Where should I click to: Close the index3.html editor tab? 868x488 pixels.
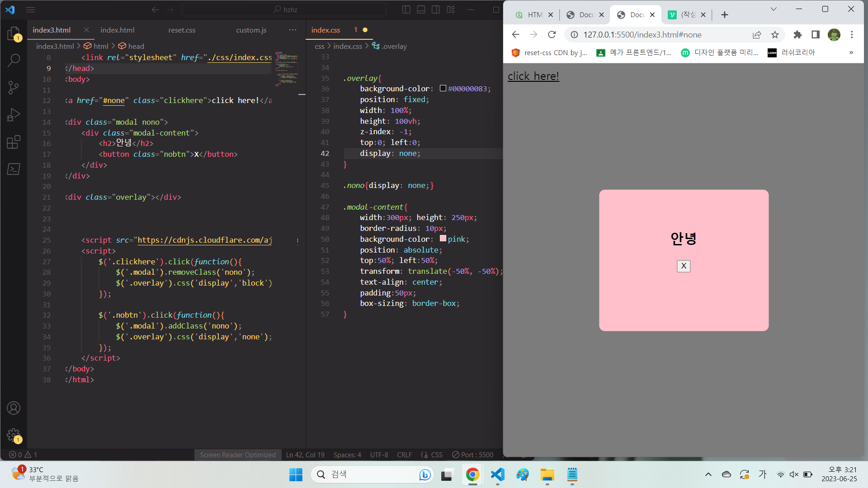coord(86,30)
